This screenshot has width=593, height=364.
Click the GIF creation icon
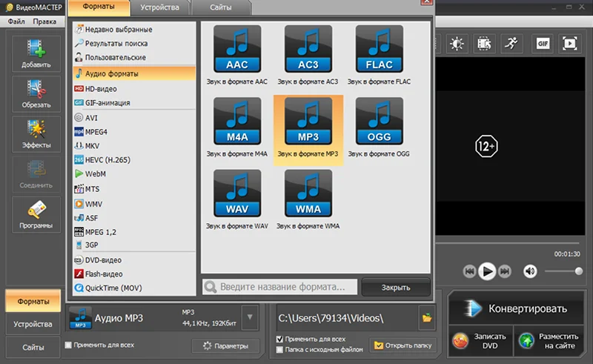(x=543, y=44)
